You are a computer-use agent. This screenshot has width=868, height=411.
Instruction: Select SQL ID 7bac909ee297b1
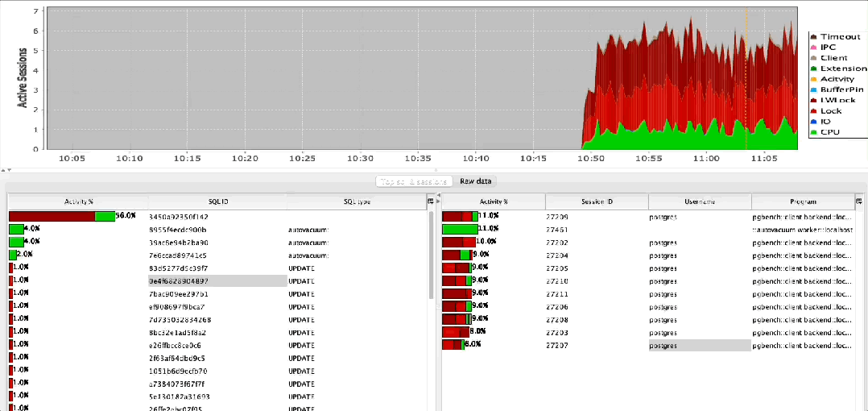178,293
